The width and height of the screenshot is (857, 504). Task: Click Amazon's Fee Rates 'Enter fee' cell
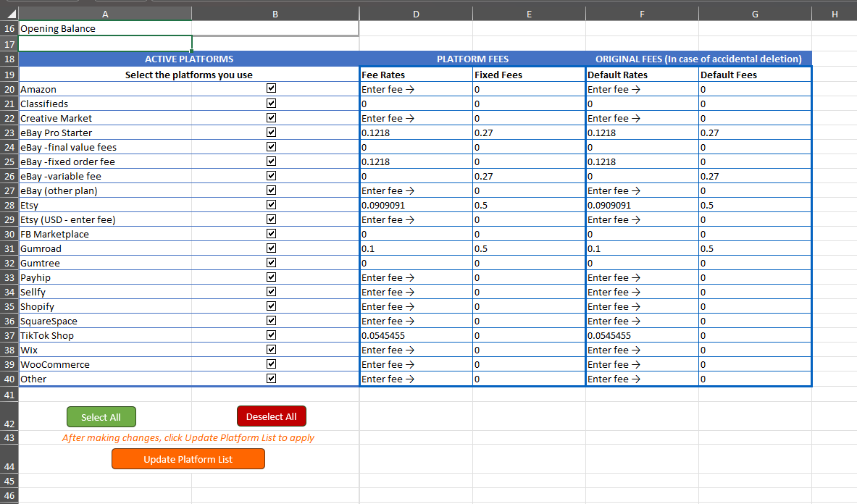pyautogui.click(x=416, y=89)
